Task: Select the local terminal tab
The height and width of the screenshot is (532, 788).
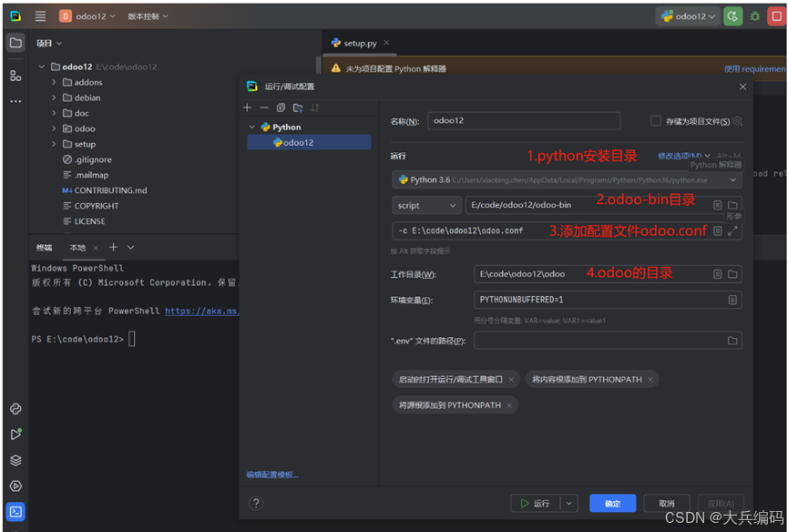Action: (78, 247)
